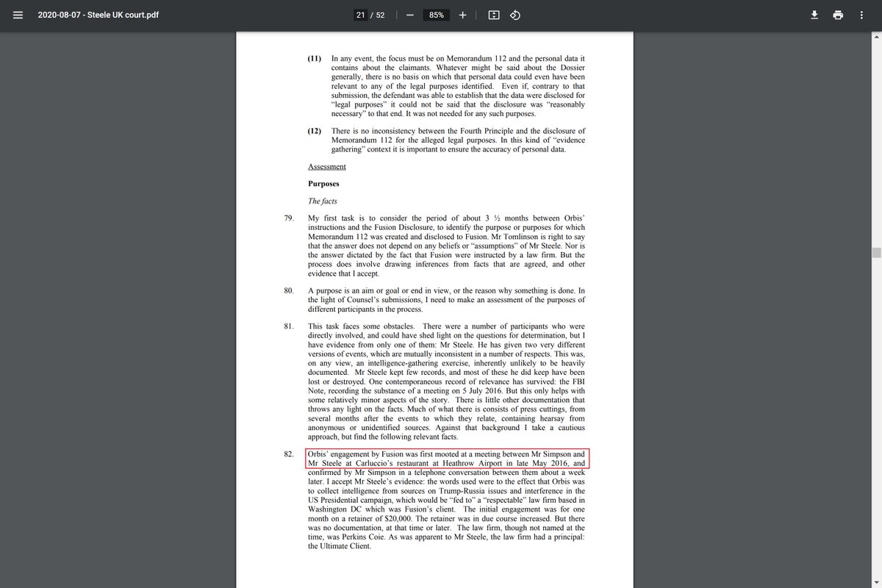Click the line 'Orbis' engagement by Fusion was first mooted'

(447, 455)
